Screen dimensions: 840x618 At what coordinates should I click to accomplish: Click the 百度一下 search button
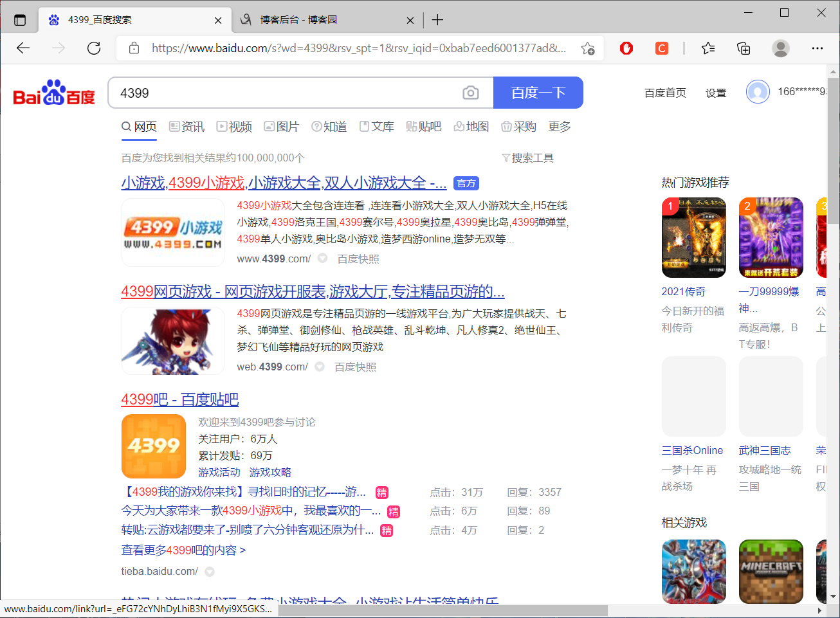click(x=538, y=93)
